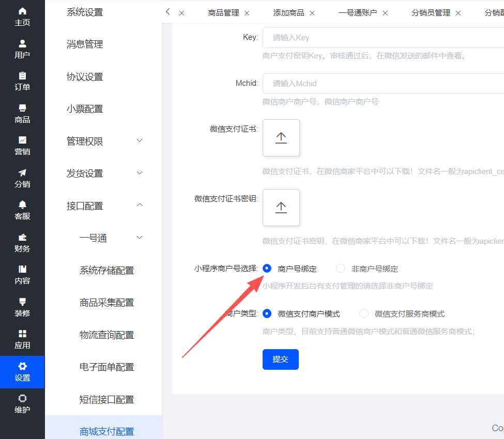The image size is (504, 439).
Task: Expand the 发货设置 menu section
Action: coord(103,174)
